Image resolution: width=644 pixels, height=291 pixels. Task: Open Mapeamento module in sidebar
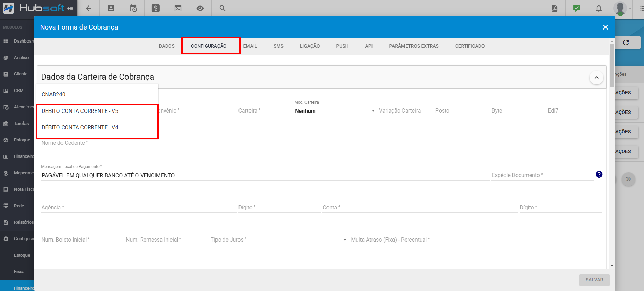pos(17,173)
